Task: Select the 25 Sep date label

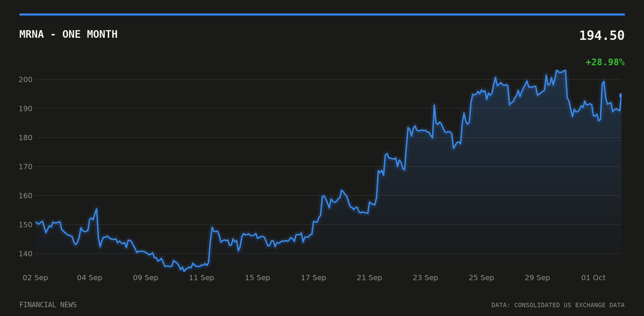Action: coord(481,278)
